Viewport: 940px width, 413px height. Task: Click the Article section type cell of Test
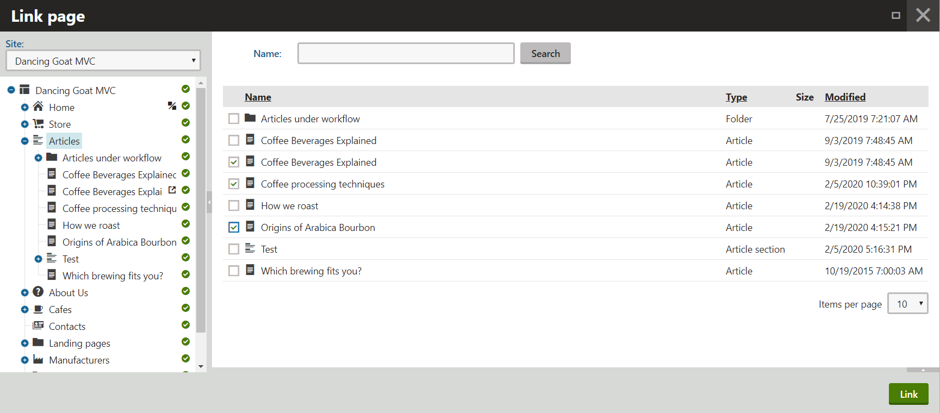pos(755,249)
